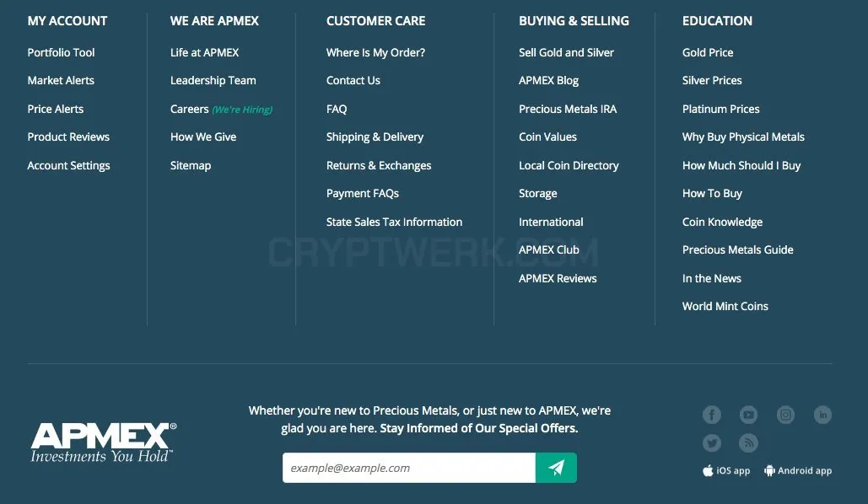Open APMEX YouTube channel icon

pos(748,415)
